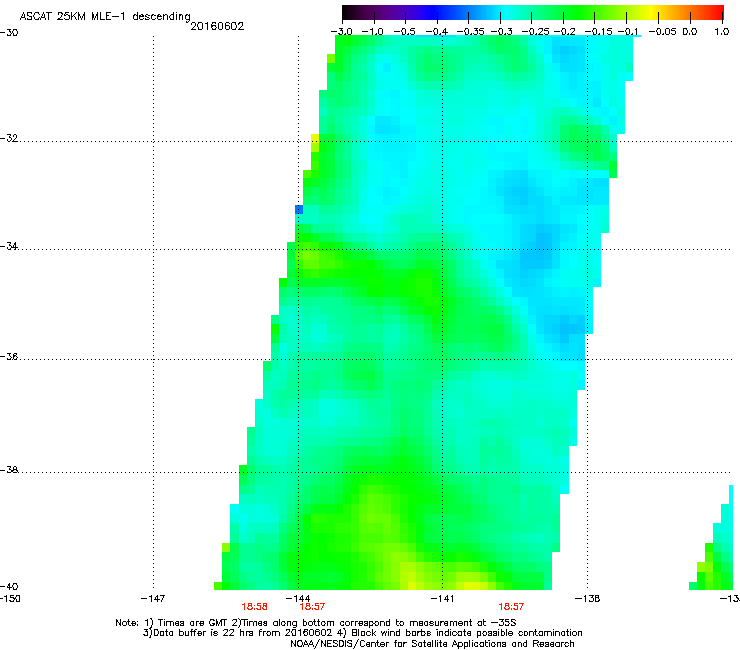Viewport: 740px width, 650px height.
Task: Click the note line about Times are GMT
Action: point(316,623)
